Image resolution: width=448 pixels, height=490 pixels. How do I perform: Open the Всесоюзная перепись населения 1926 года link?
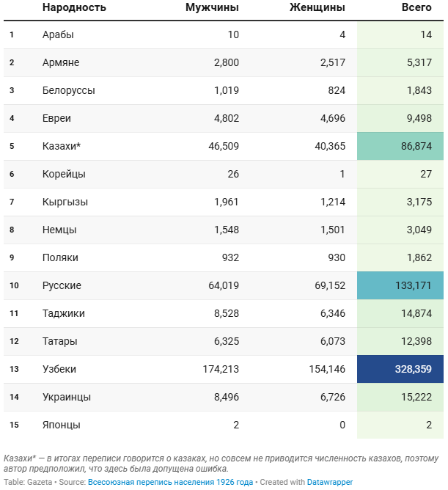pyautogui.click(x=170, y=482)
